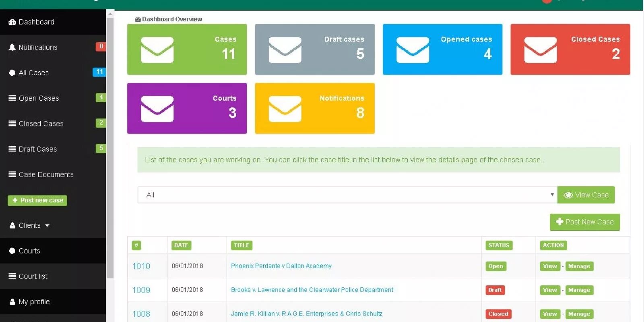644x322 pixels.
Task: Click Manage for case 1010
Action: [x=579, y=266]
